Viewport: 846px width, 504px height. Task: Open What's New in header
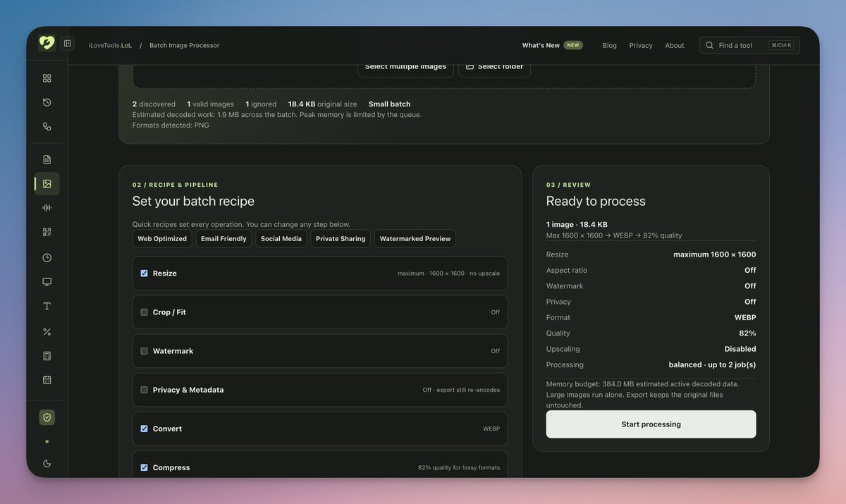pos(541,45)
